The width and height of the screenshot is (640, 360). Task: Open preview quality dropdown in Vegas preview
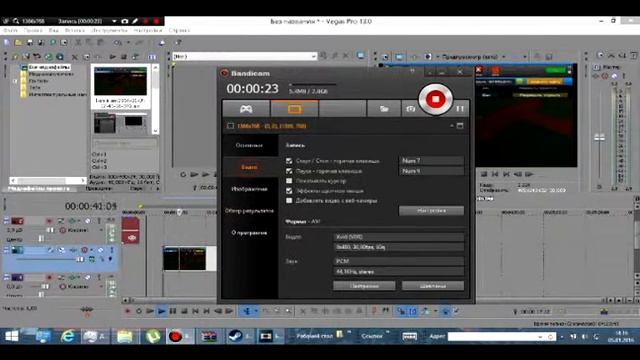[503, 57]
